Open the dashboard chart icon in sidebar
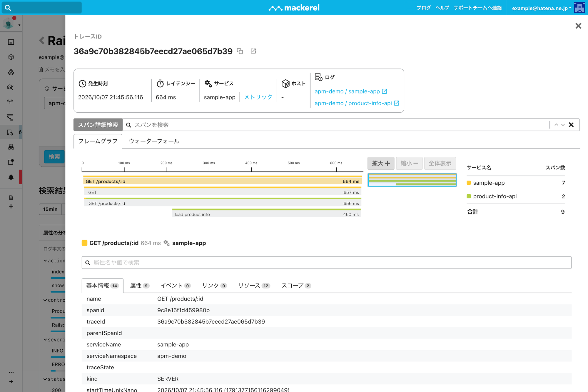The height and width of the screenshot is (392, 588). (x=11, y=42)
